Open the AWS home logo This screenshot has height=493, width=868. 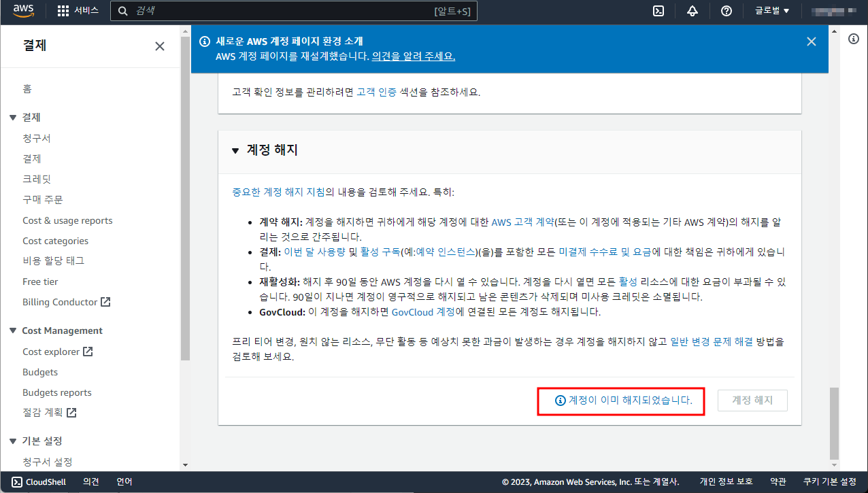click(x=24, y=11)
